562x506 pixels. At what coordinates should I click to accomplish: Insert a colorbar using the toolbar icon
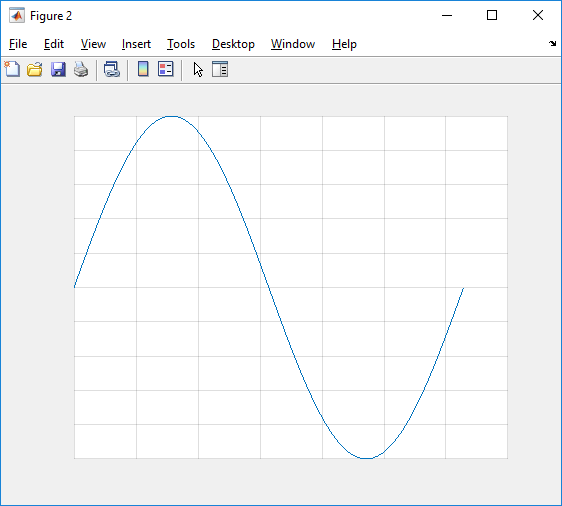click(x=143, y=69)
